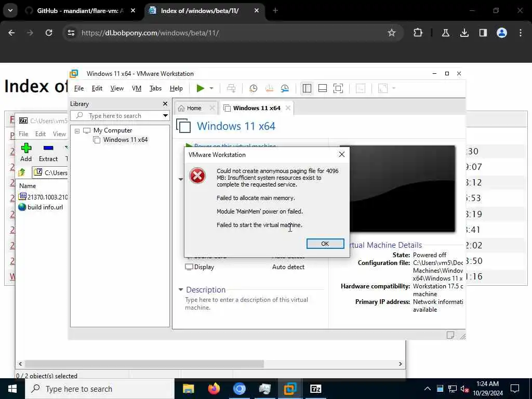Close the Windows 11 x64 tab

pyautogui.click(x=288, y=108)
